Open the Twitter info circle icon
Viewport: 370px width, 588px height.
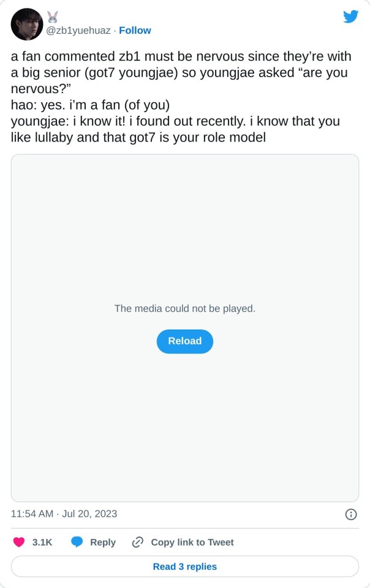pos(351,514)
